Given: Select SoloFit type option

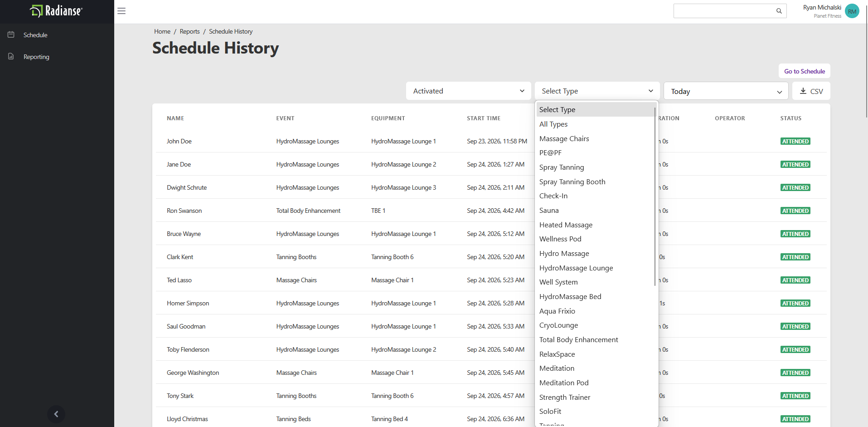Looking at the screenshot, I should coord(596,412).
